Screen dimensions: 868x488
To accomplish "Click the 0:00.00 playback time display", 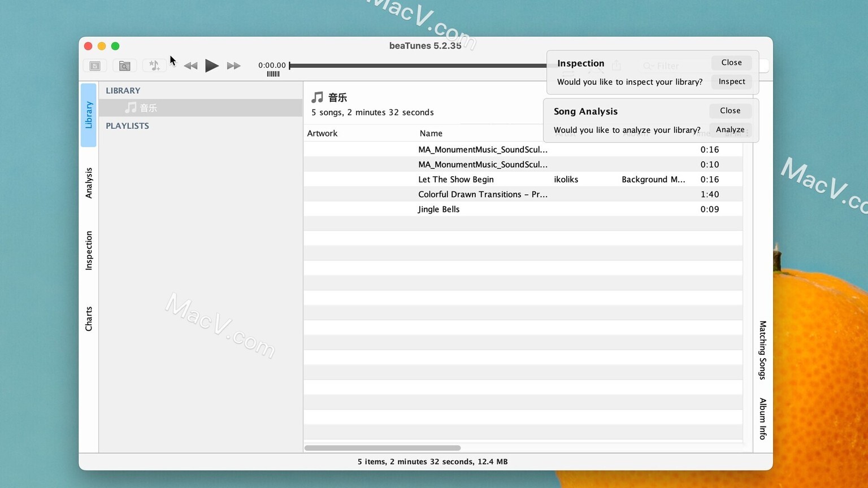I will click(x=272, y=65).
